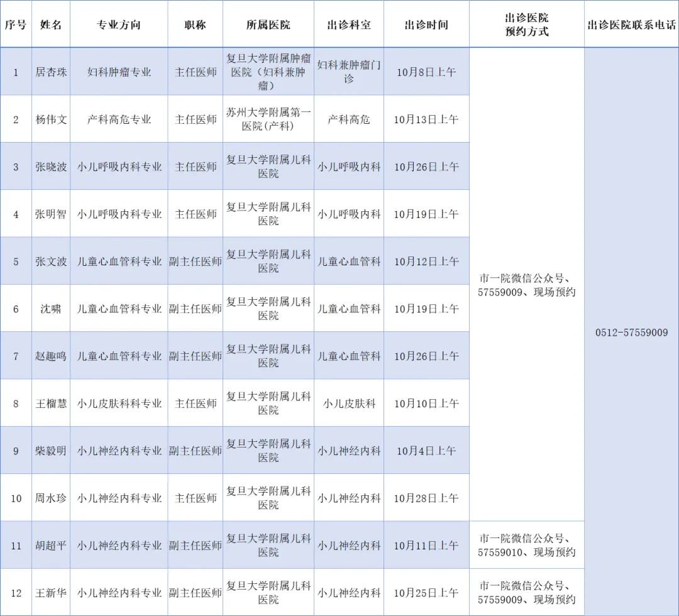Click the doctor name 王新华
Screen dimensions: 679x616
[51, 593]
